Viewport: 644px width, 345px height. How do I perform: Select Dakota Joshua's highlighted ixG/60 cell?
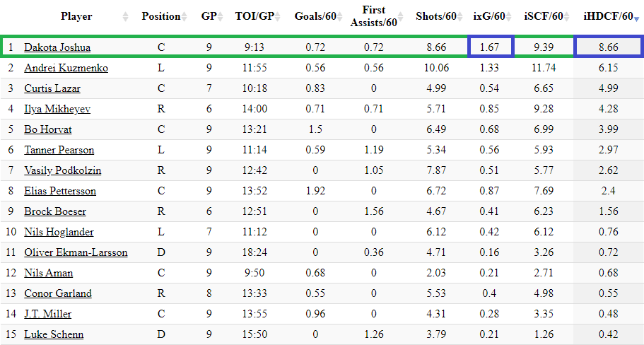coord(490,47)
